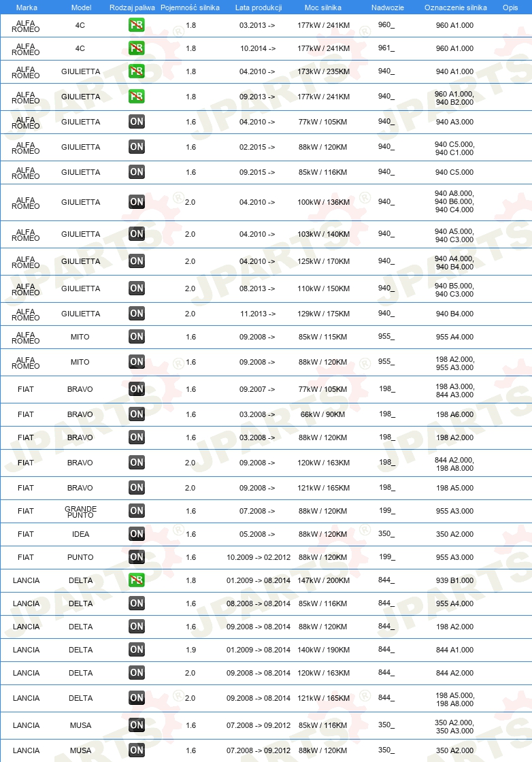The image size is (532, 762).
Task: Click power value 173kW / 235KM
Action: click(x=324, y=71)
